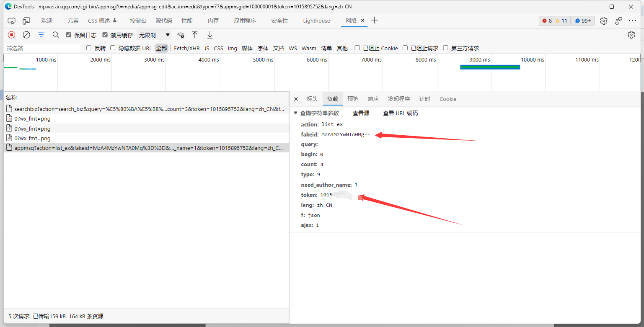Screen dimensions: 644x327
Task: Click the warnings count badge 11
Action: pos(561,21)
